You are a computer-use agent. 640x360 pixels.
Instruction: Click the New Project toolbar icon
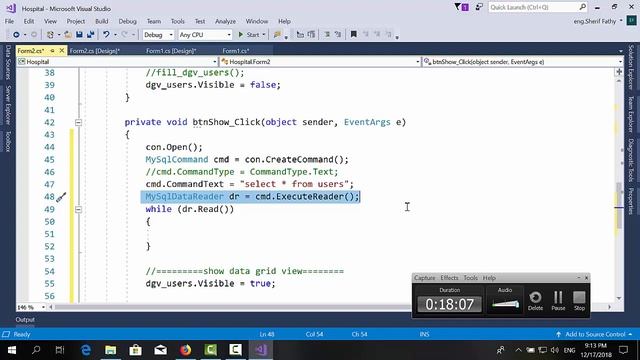(x=50, y=35)
